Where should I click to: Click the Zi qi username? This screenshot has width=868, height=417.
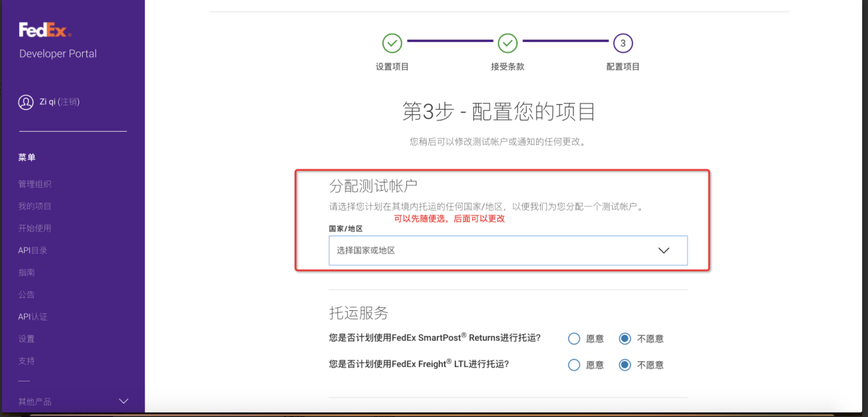point(48,102)
